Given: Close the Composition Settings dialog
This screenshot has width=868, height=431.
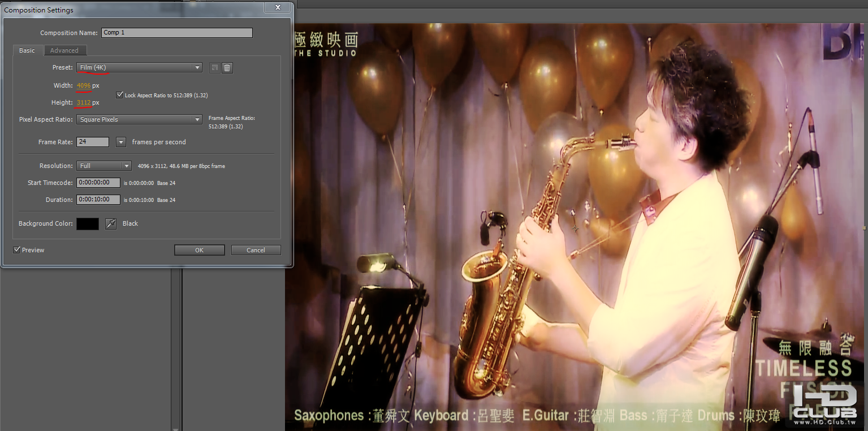Looking at the screenshot, I should tap(278, 8).
